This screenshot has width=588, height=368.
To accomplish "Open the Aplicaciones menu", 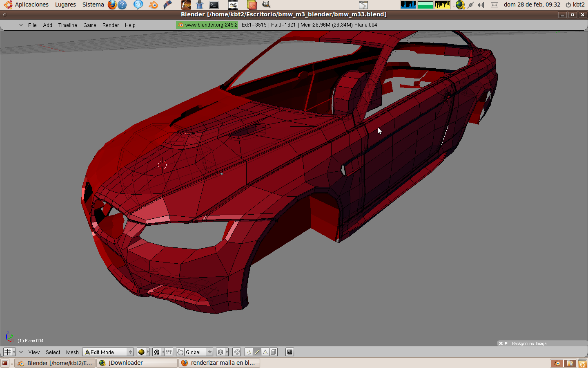I will coord(32,4).
